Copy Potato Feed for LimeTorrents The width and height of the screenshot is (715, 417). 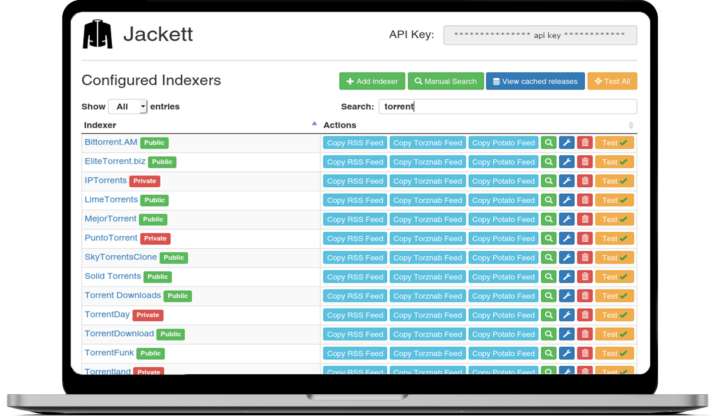tap(503, 200)
